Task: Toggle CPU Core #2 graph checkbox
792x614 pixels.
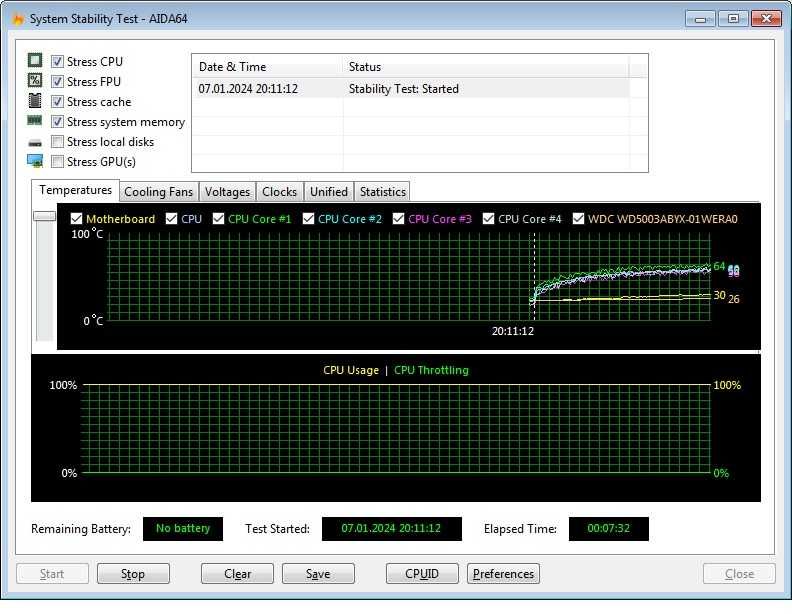Action: 308,219
